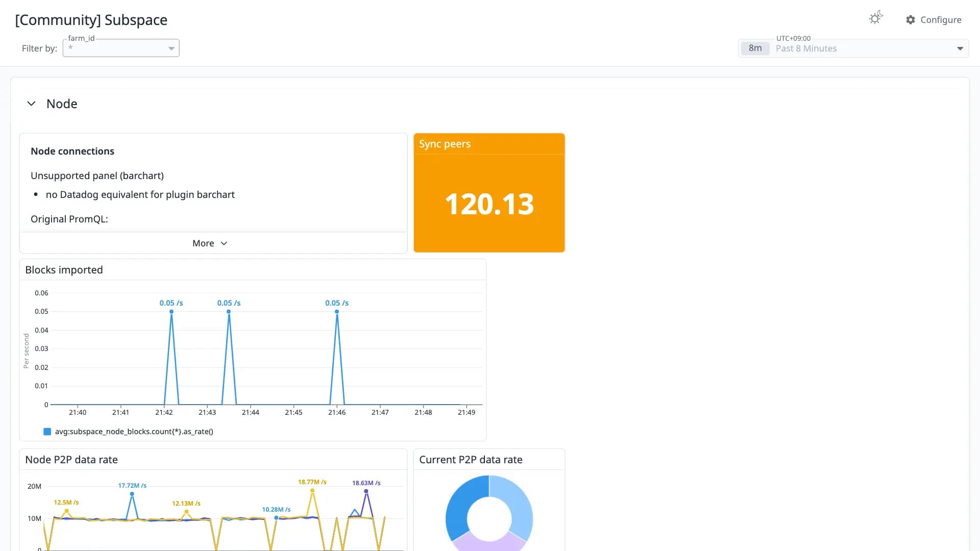Open the farm_id filter dropdown
The height and width of the screenshot is (551, 980).
click(121, 48)
